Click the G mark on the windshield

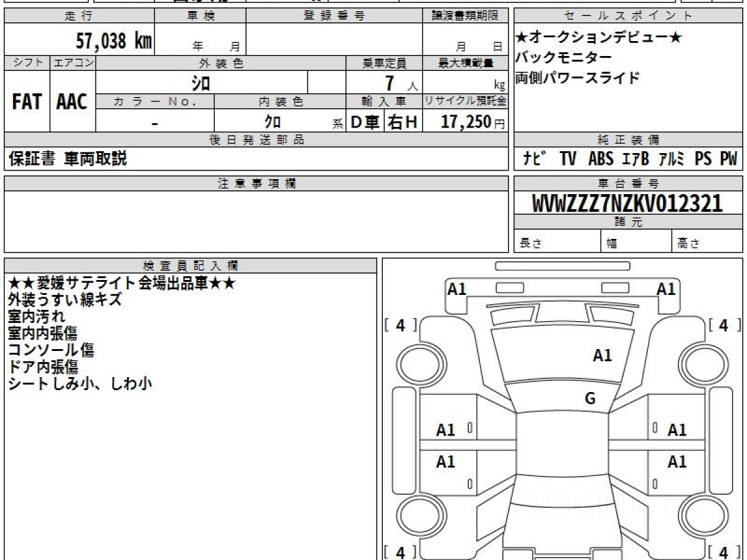click(x=590, y=399)
